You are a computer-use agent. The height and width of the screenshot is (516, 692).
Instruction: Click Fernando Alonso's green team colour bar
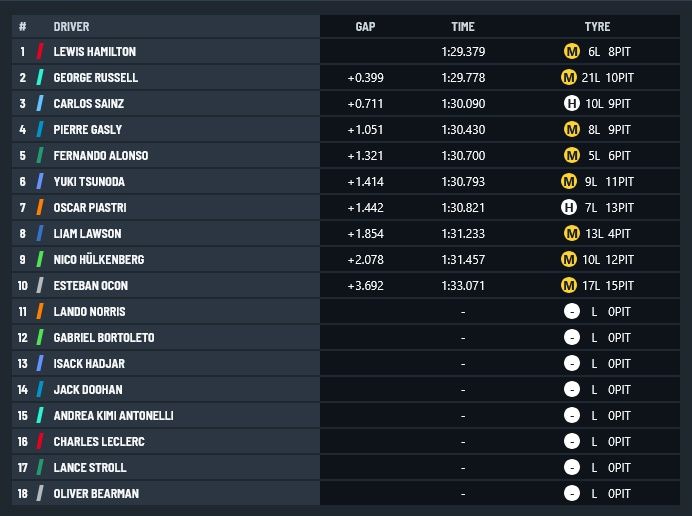coord(40,156)
